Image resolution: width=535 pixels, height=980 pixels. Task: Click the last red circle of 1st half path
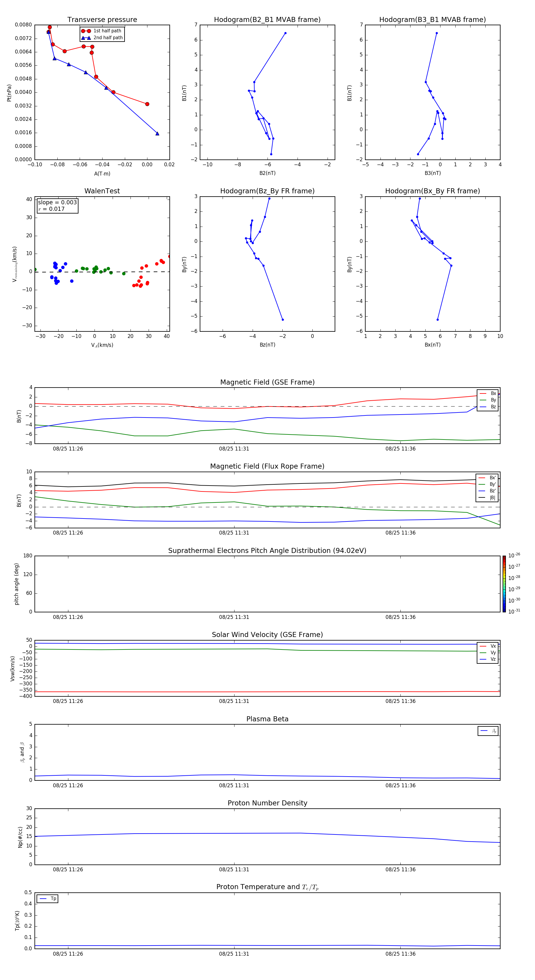point(147,104)
